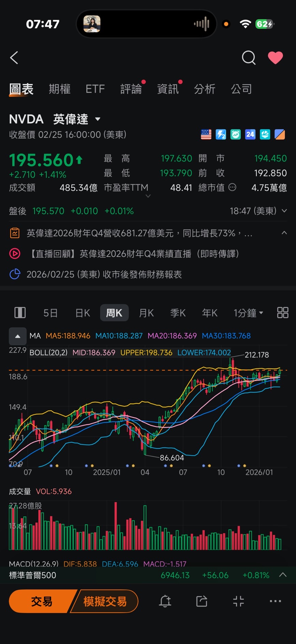Tap the collapse-to-center arrows icon in bottom bar
The image size is (296, 644).
238,601
